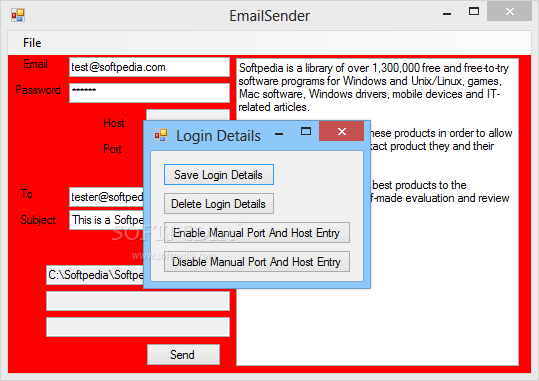539x381 pixels.
Task: Click the Email label text
Action: click(x=35, y=64)
